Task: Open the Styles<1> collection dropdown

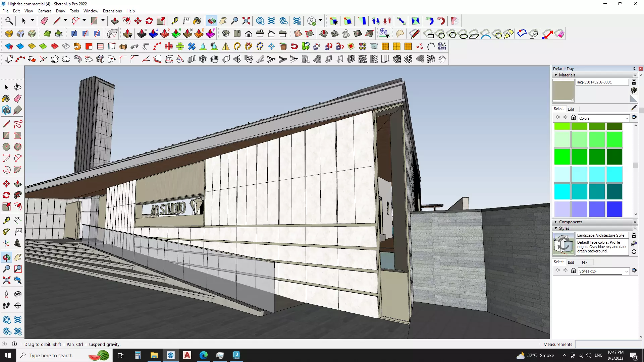Action: (x=626, y=271)
